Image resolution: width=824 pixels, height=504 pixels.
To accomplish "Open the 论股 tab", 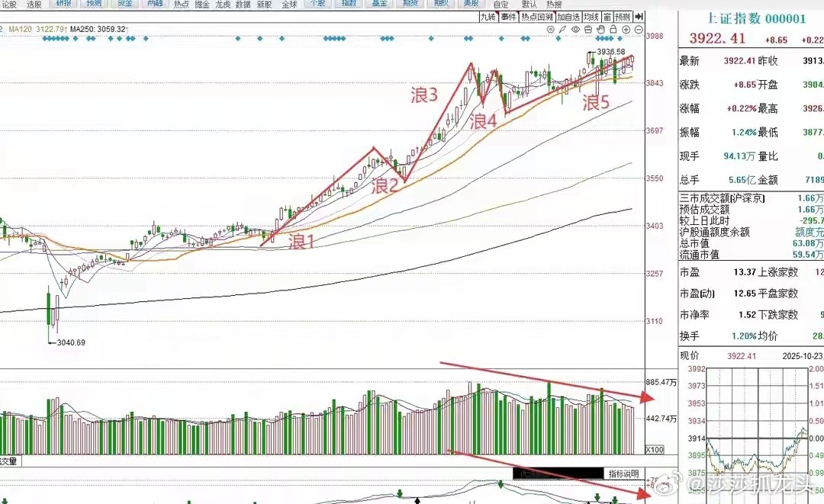I will [x=9, y=5].
